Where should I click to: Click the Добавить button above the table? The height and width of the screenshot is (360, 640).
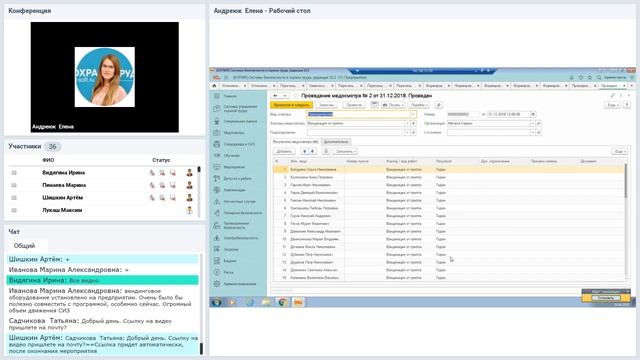[x=284, y=151]
